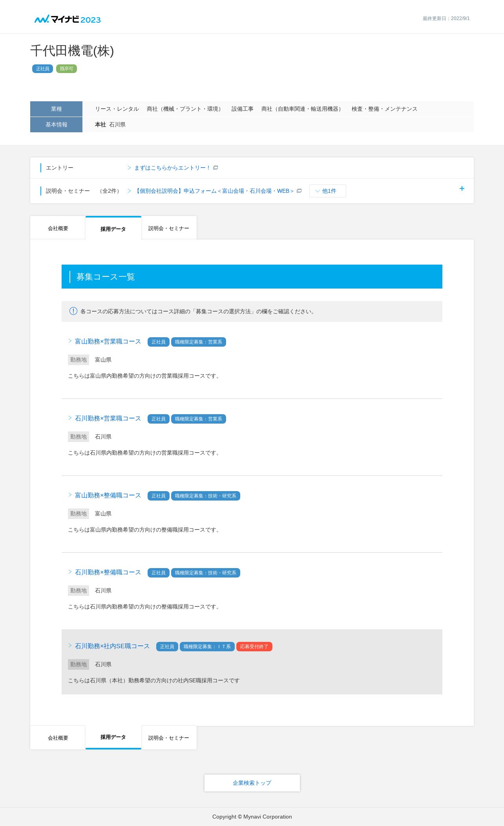Image resolution: width=504 pixels, height=826 pixels.
Task: Click the info icon in the course notice
Action: [73, 311]
